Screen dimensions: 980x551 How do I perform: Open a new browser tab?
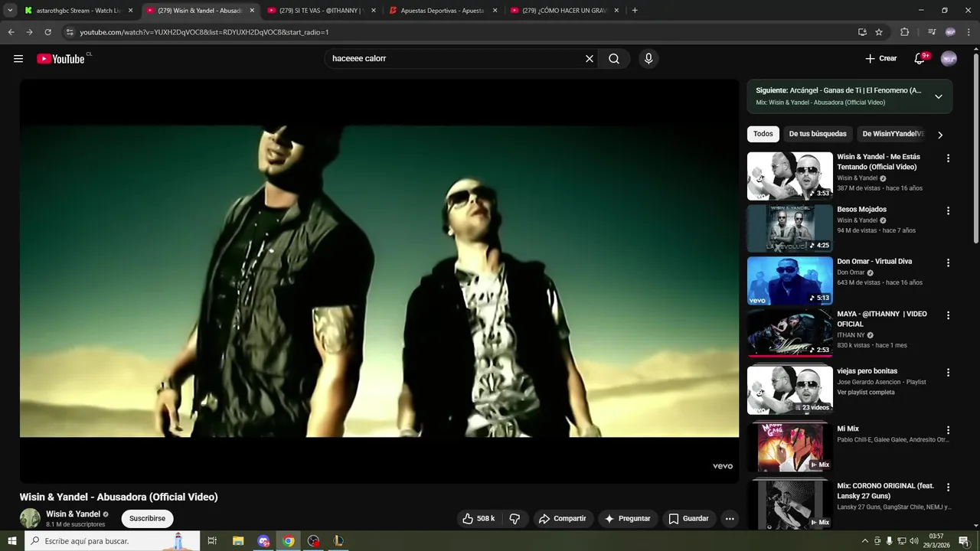[635, 11]
